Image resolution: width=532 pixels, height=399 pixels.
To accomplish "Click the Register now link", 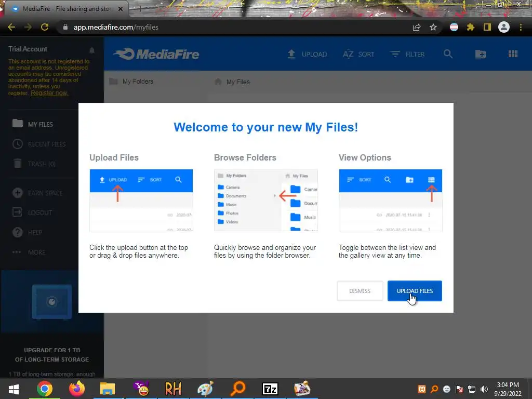I will point(49,93).
